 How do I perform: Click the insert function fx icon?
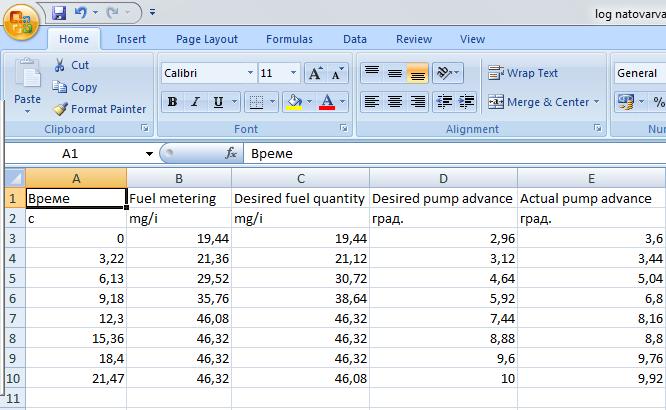click(231, 154)
